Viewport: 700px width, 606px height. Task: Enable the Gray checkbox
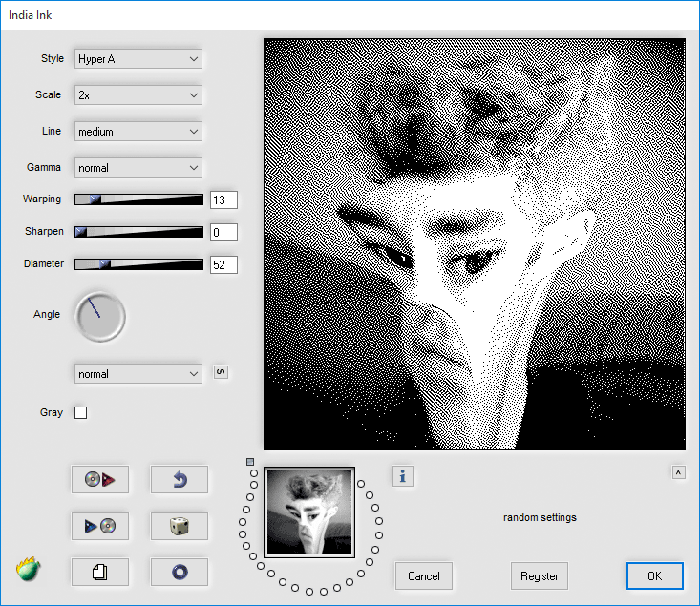(x=81, y=413)
